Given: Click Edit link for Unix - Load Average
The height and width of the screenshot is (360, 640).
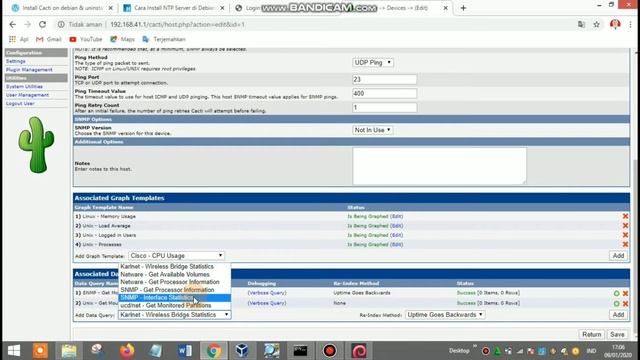Looking at the screenshot, I should coord(396,226).
